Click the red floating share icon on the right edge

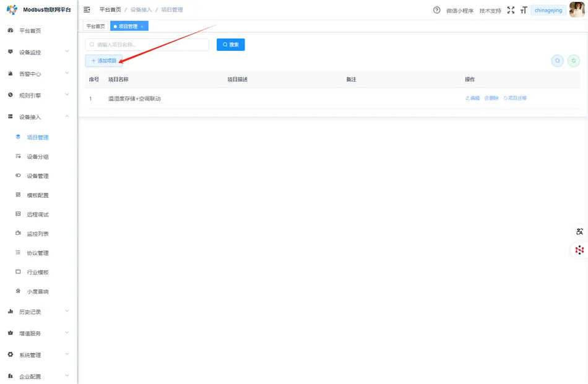[578, 250]
